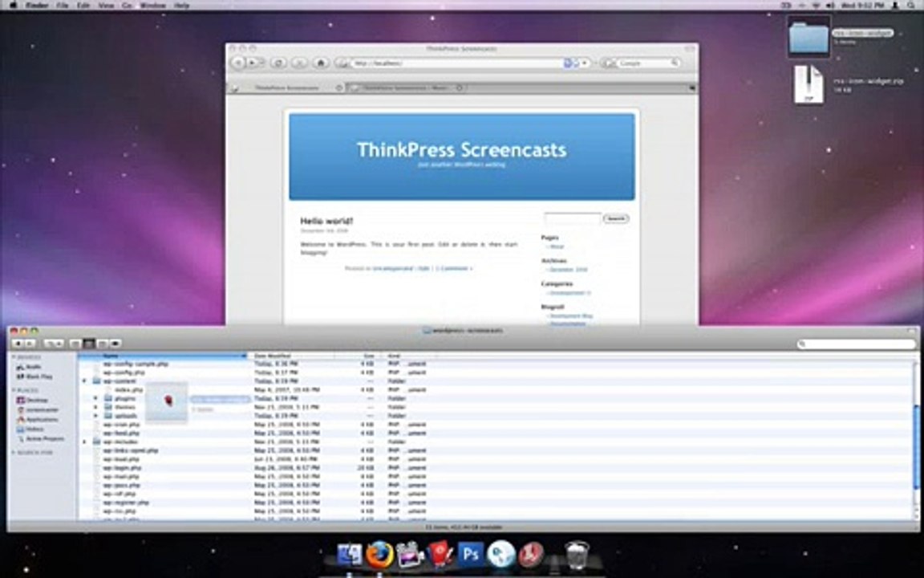Click the ThinkPress Screencasts header title

(461, 149)
